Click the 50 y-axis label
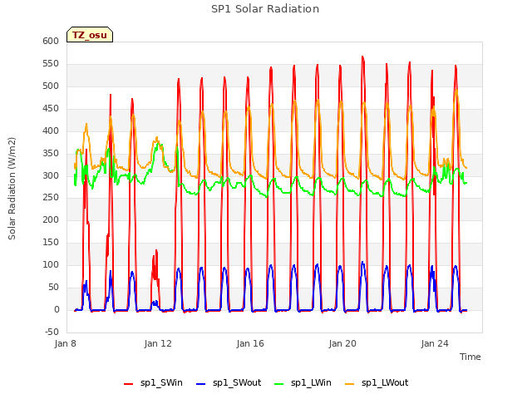This screenshot has height=399, width=532. click(54, 287)
